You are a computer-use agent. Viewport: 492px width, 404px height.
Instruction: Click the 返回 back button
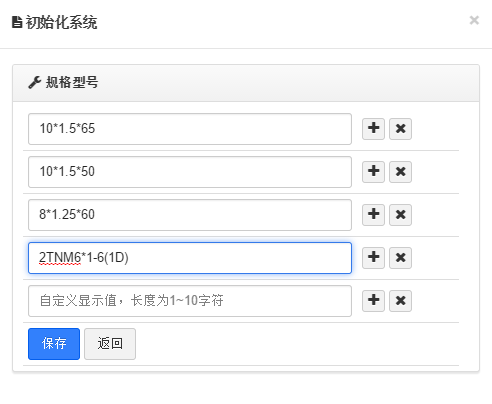[110, 344]
